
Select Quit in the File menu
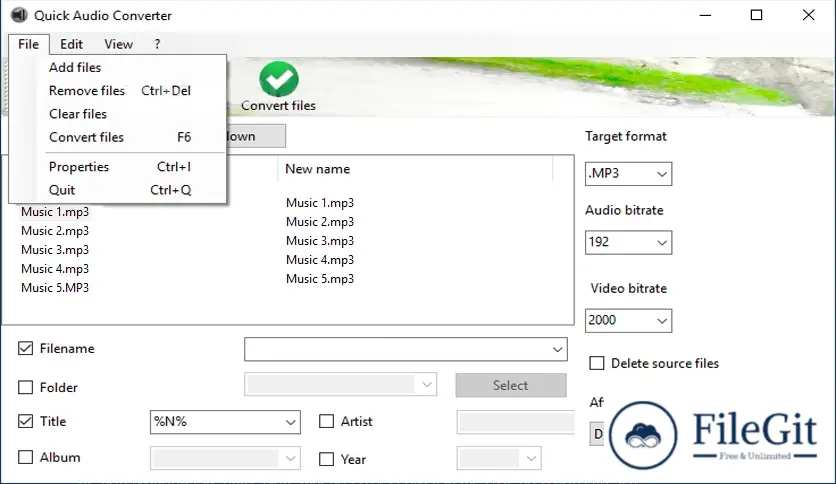[x=62, y=189]
